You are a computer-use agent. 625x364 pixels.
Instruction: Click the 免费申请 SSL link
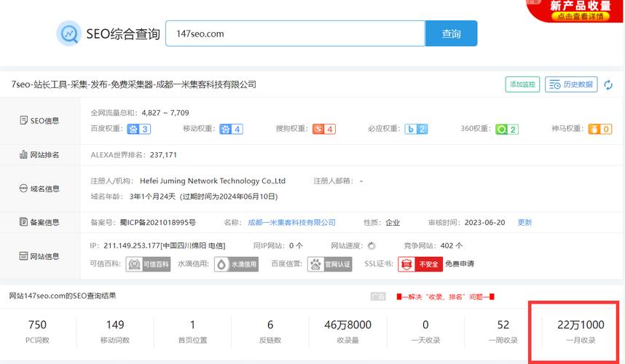point(460,264)
